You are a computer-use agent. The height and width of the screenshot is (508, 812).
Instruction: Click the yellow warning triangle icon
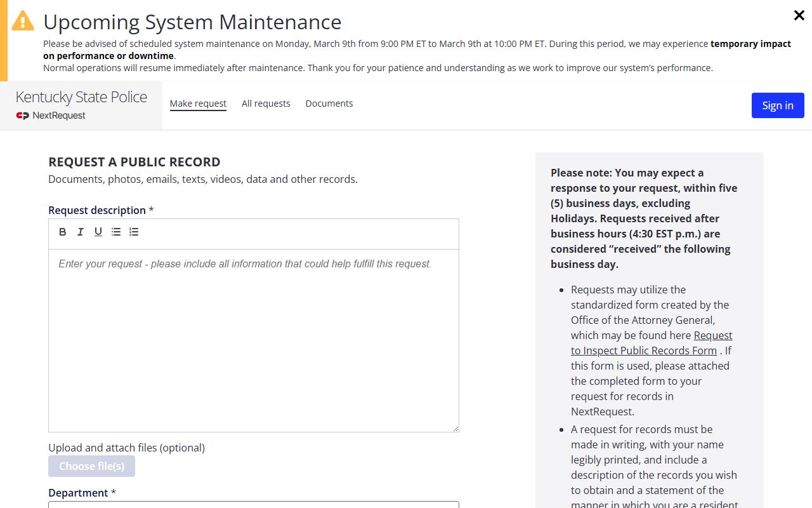[x=23, y=21]
